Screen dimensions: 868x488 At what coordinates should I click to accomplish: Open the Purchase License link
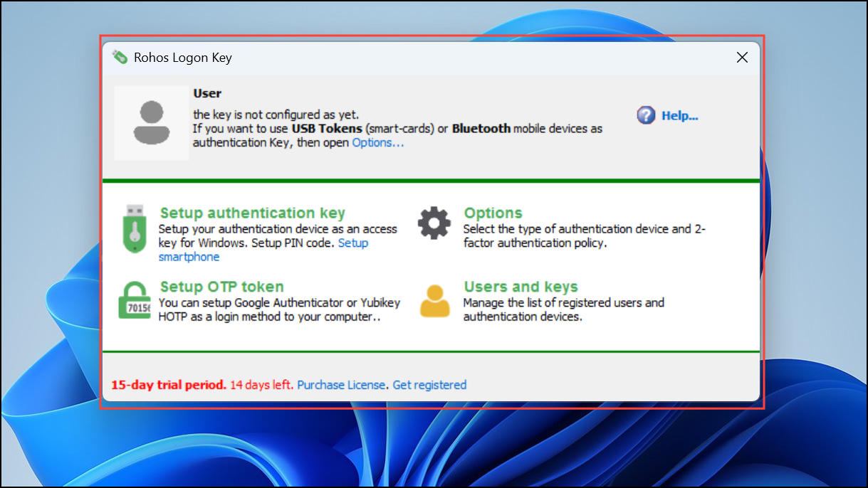pyautogui.click(x=341, y=385)
